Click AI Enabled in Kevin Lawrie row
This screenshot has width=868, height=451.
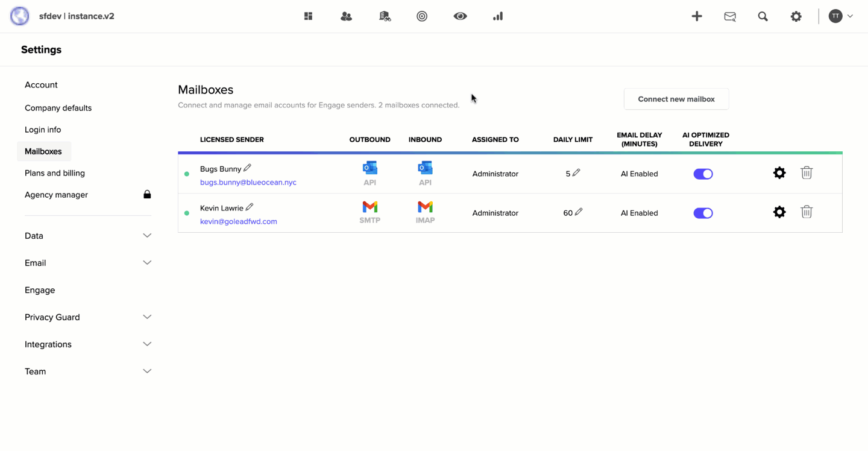(x=640, y=213)
